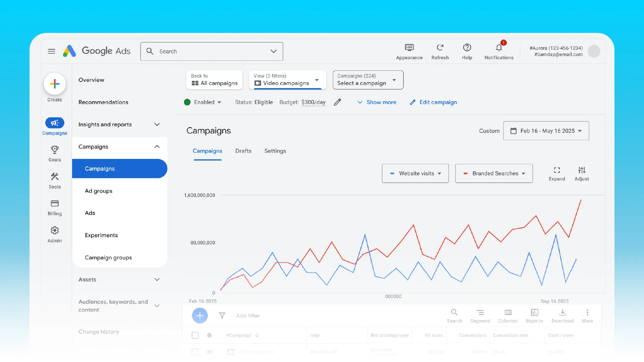This screenshot has width=644, height=362.
Task: Search the campaigns table
Action: (x=454, y=316)
